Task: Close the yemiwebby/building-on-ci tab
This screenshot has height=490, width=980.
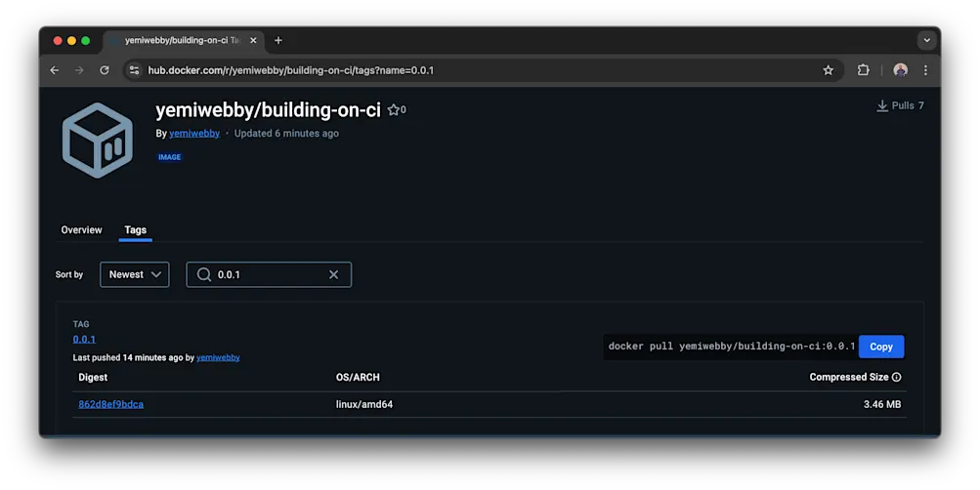Action: (x=253, y=41)
